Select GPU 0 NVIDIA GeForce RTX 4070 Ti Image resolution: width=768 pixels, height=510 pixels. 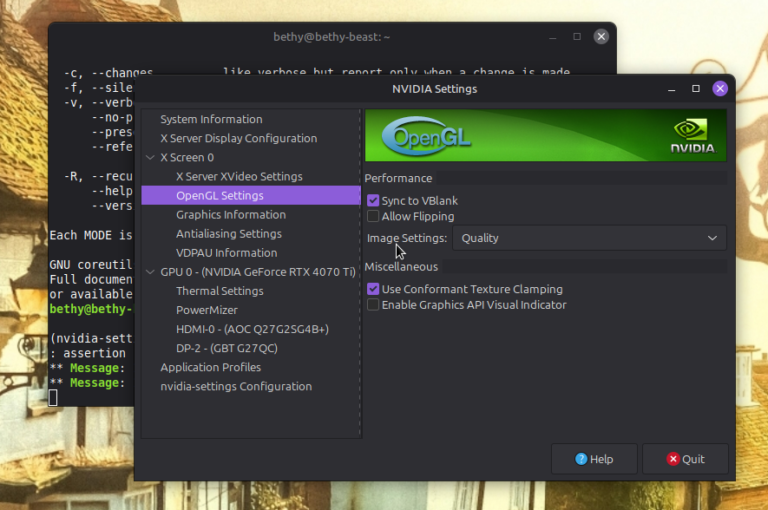[258, 272]
